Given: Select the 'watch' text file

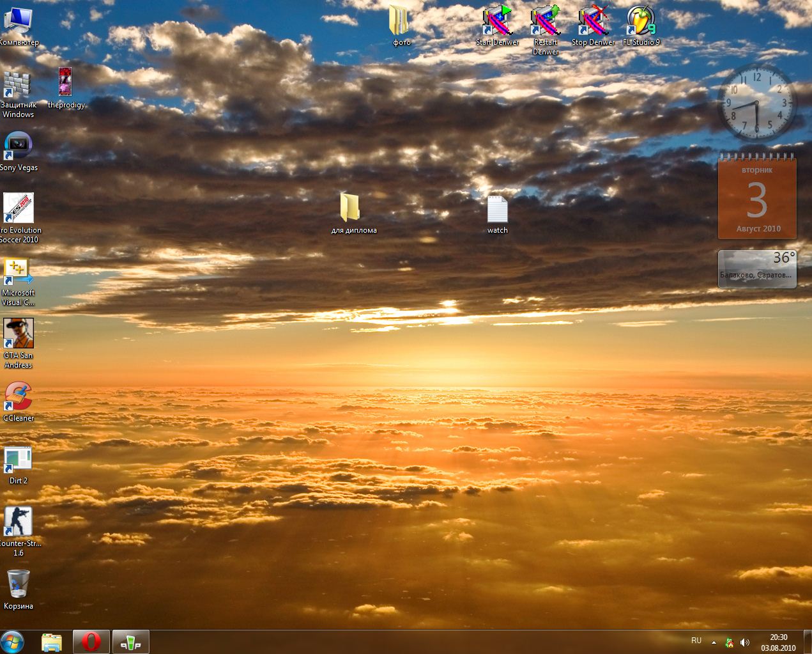Looking at the screenshot, I should click(x=497, y=209).
